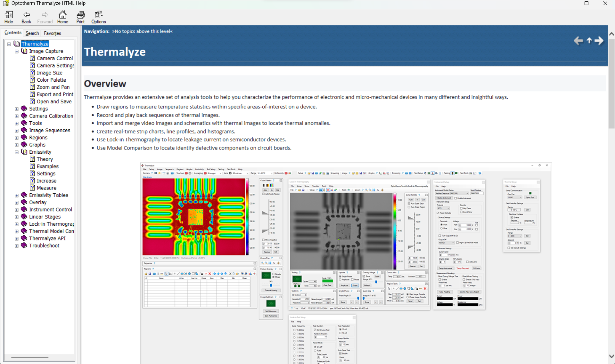Open the Camera Control topic
The width and height of the screenshot is (615, 364).
click(55, 58)
